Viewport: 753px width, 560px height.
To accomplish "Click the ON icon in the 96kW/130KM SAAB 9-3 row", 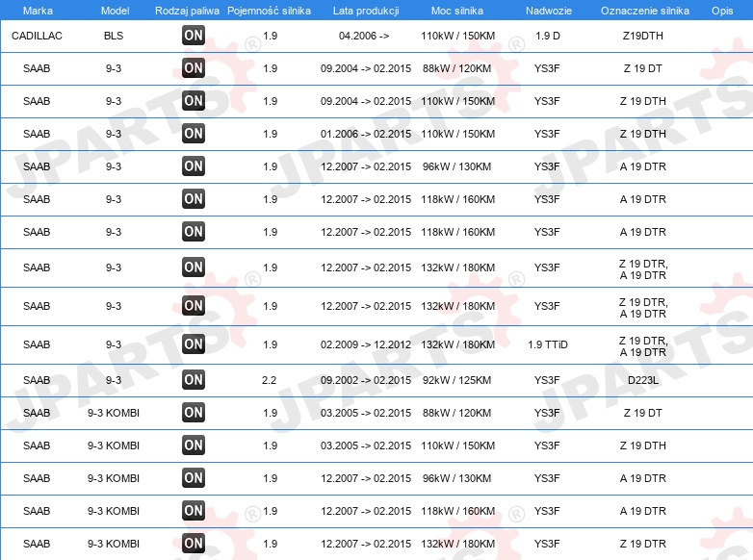I will click(194, 166).
